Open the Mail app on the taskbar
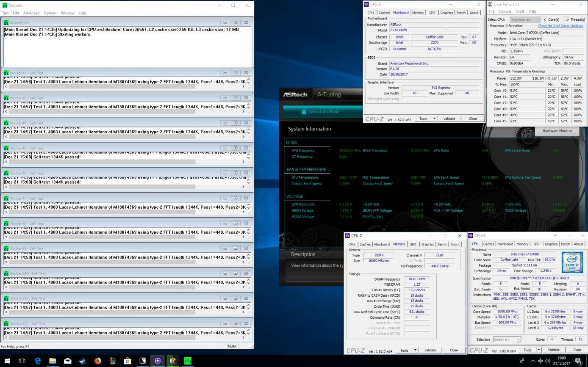 (x=67, y=361)
